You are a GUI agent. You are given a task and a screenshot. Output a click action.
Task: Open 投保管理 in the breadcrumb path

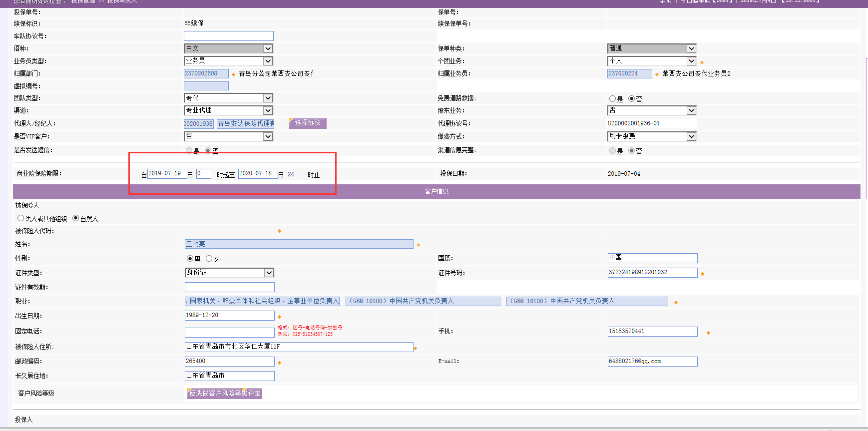pos(83,1)
